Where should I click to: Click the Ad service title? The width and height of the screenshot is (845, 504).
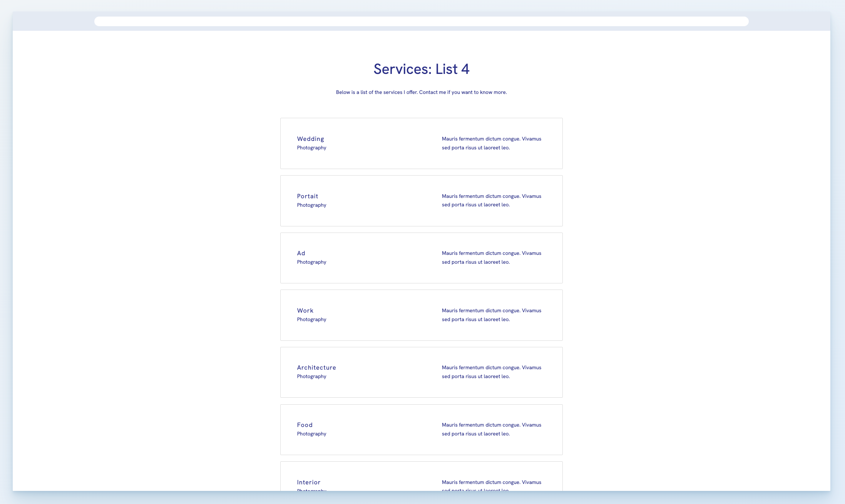tap(301, 253)
